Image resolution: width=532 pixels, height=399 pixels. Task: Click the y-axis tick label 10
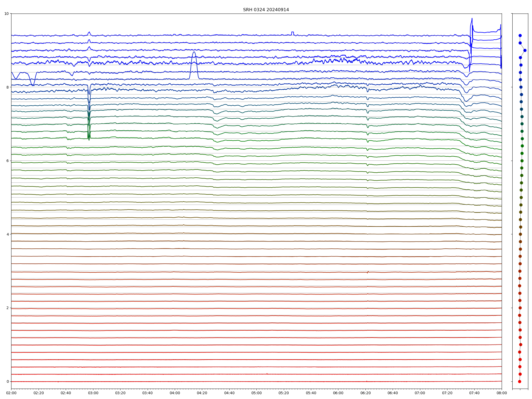[6, 14]
